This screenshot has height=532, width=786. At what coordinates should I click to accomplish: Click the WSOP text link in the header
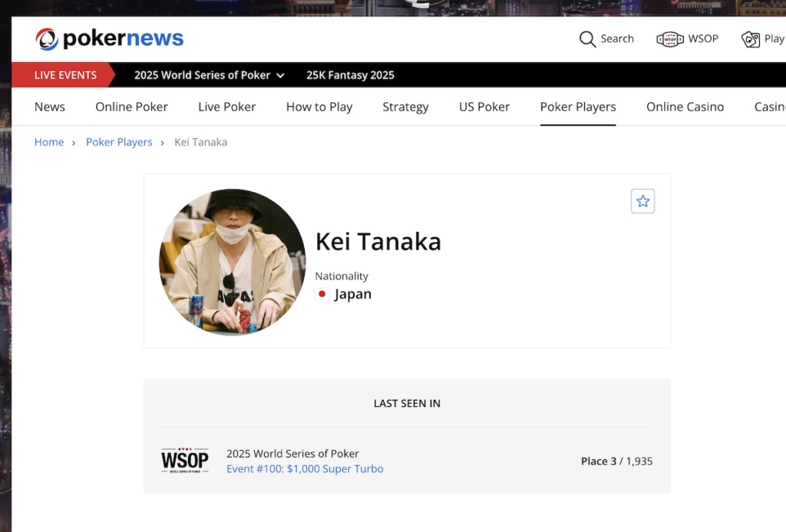703,39
